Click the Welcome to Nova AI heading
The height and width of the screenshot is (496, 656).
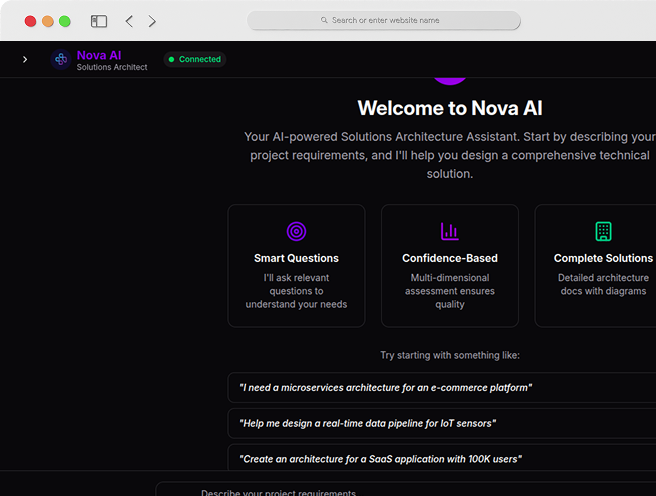(450, 108)
